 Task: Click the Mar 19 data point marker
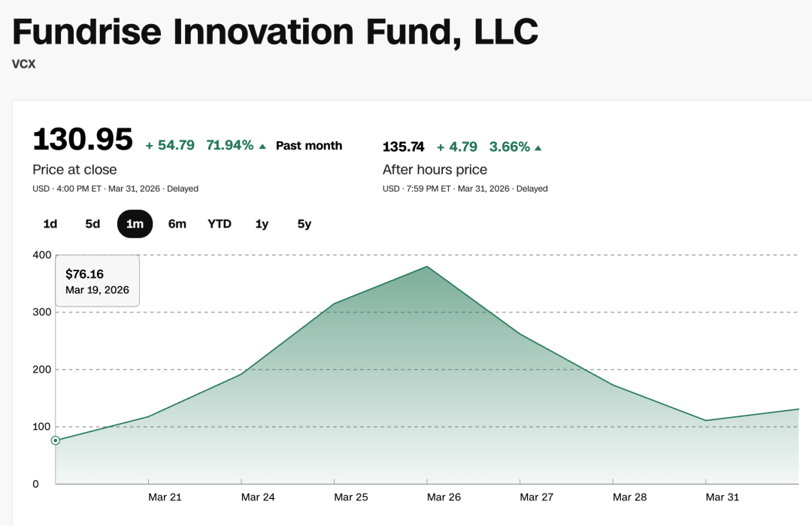[x=55, y=440]
